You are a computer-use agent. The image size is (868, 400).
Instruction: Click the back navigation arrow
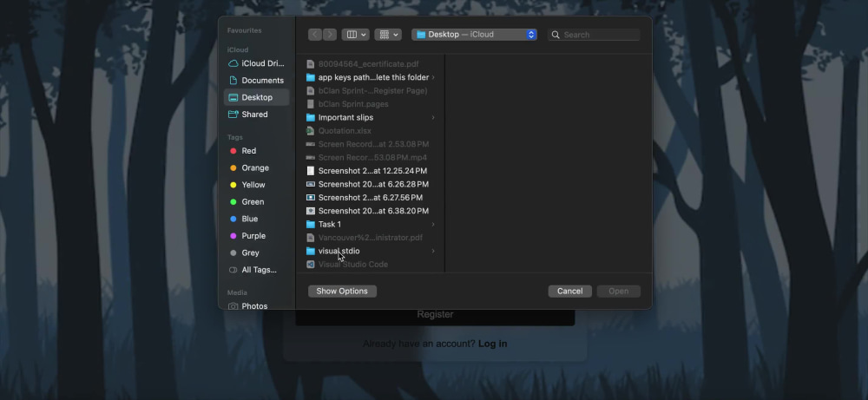pyautogui.click(x=315, y=35)
